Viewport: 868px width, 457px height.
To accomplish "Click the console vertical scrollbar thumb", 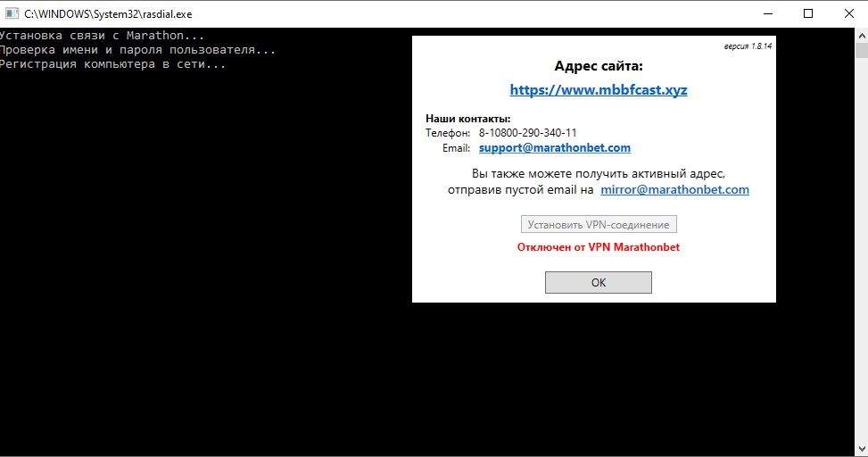I will pyautogui.click(x=862, y=50).
